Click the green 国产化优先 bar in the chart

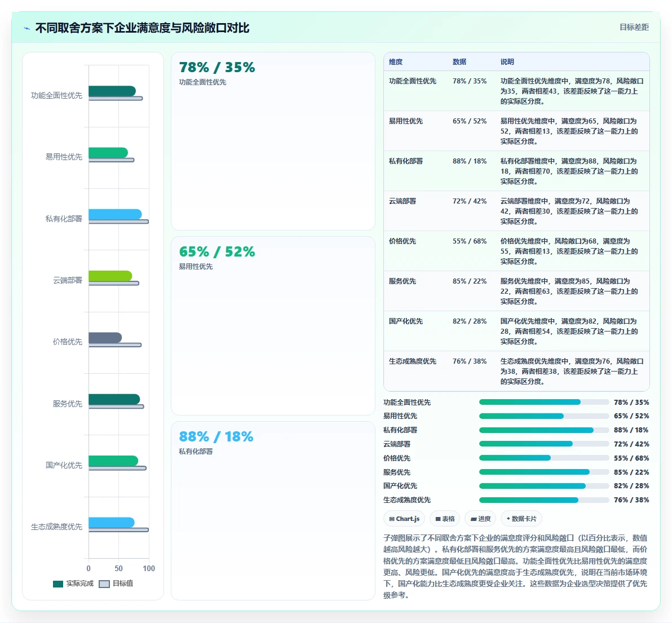pos(113,461)
